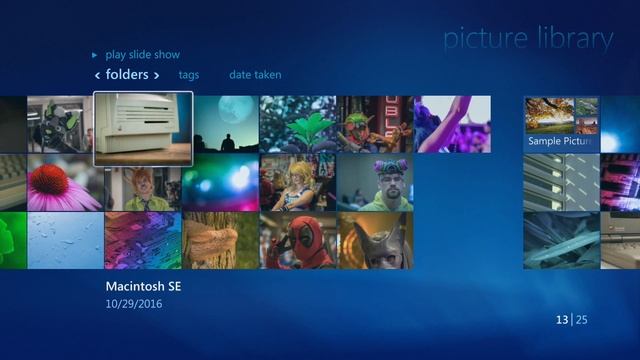Screen dimensions: 640x360
Task: Click the left chevron before folders
Action: click(x=97, y=76)
